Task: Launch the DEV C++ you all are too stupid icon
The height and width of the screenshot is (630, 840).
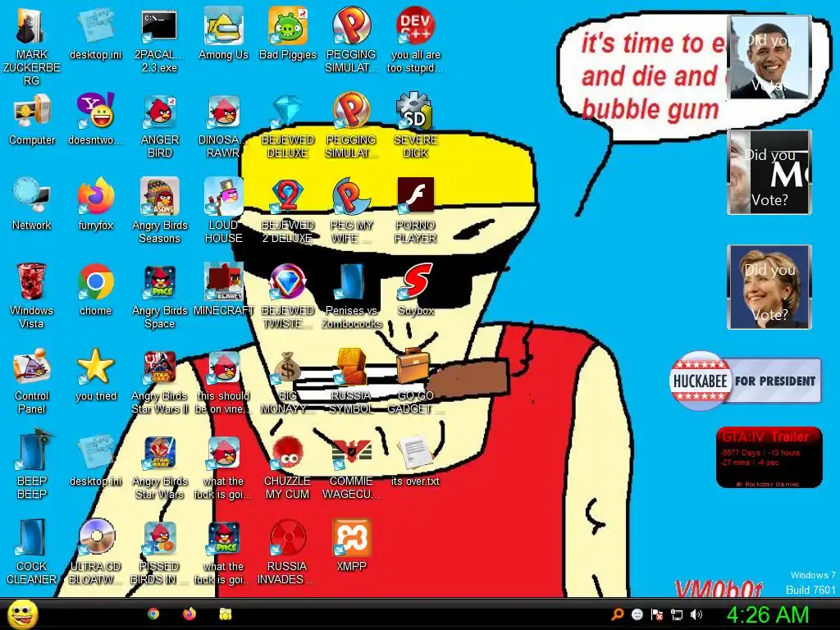Action: point(415,26)
